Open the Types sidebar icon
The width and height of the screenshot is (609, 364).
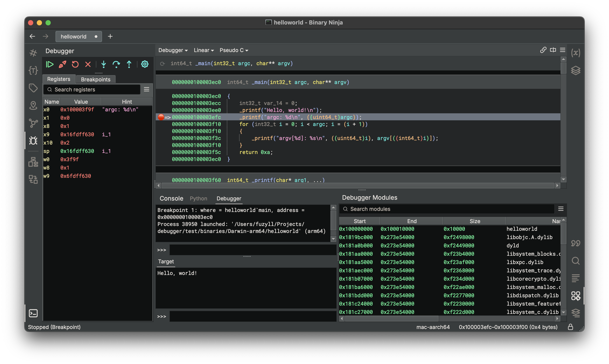click(33, 70)
